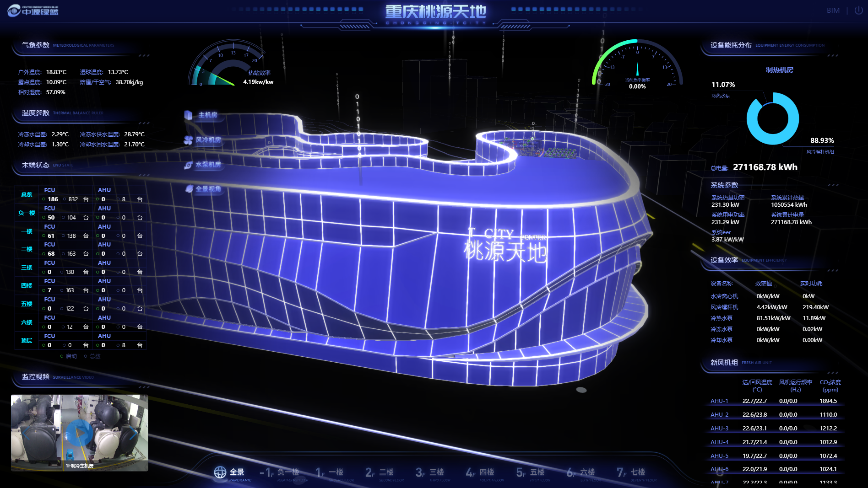Viewport: 868px width, 488px height.
Task: Click the 全景 globe icon in bottom navigation
Action: 220,472
